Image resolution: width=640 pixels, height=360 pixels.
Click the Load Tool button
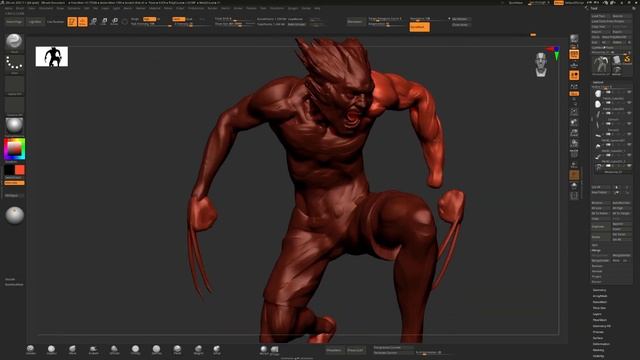(x=601, y=16)
